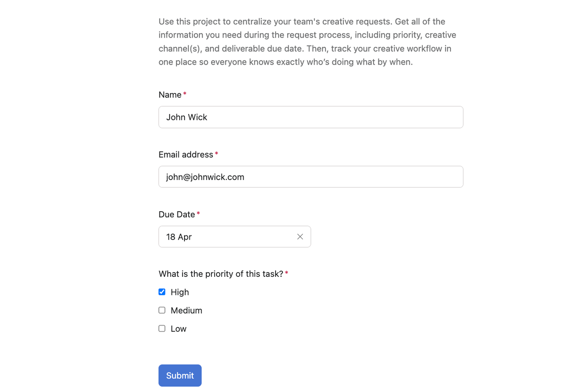The image size is (574, 392).
Task: Click the red asterisk beside Name
Action: [185, 94]
